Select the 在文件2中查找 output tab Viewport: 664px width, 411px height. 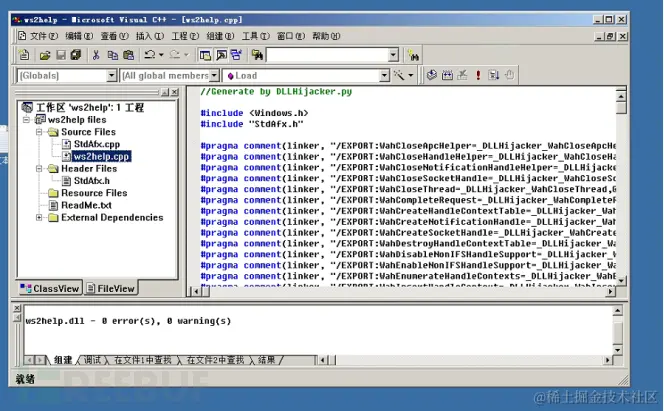tap(216, 360)
